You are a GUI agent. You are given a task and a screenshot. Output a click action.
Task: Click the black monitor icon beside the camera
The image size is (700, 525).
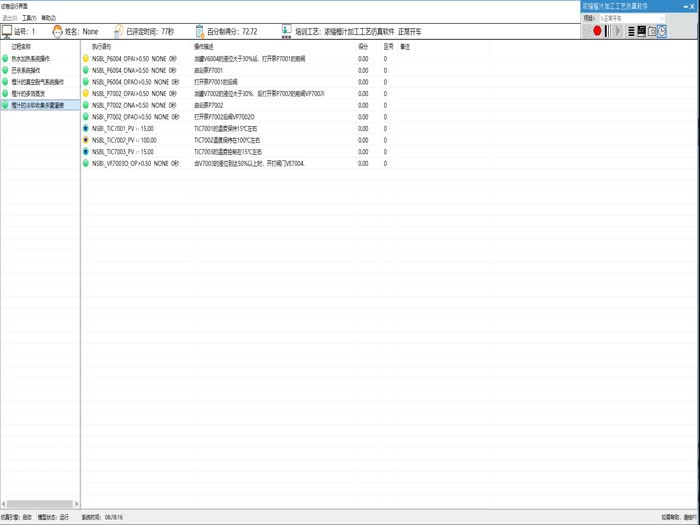[x=641, y=31]
